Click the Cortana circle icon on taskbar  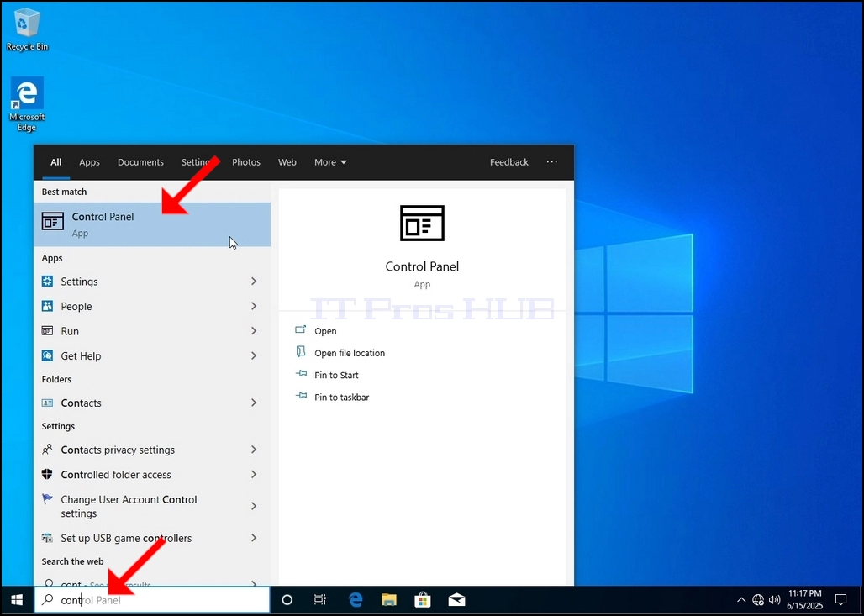coord(287,600)
